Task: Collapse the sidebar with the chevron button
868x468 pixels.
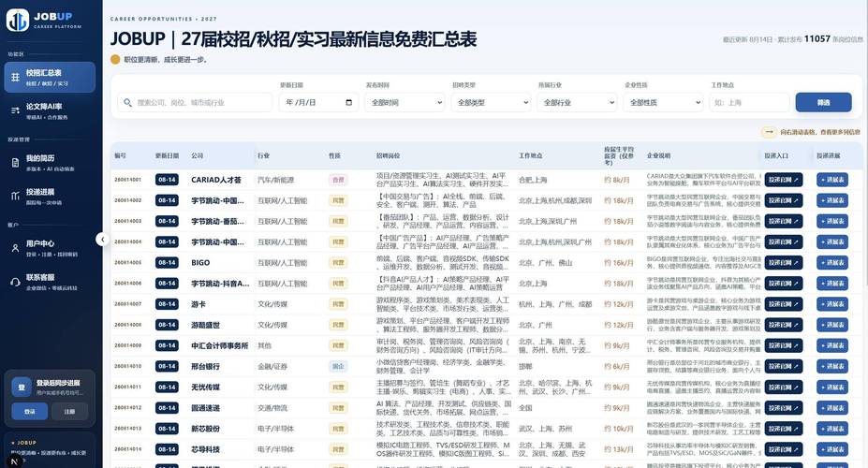Action: click(102, 239)
